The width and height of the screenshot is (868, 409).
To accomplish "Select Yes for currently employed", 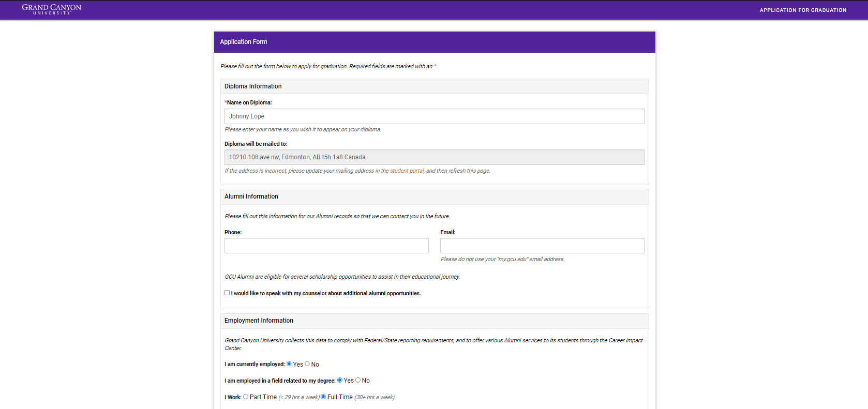I will pyautogui.click(x=289, y=364).
